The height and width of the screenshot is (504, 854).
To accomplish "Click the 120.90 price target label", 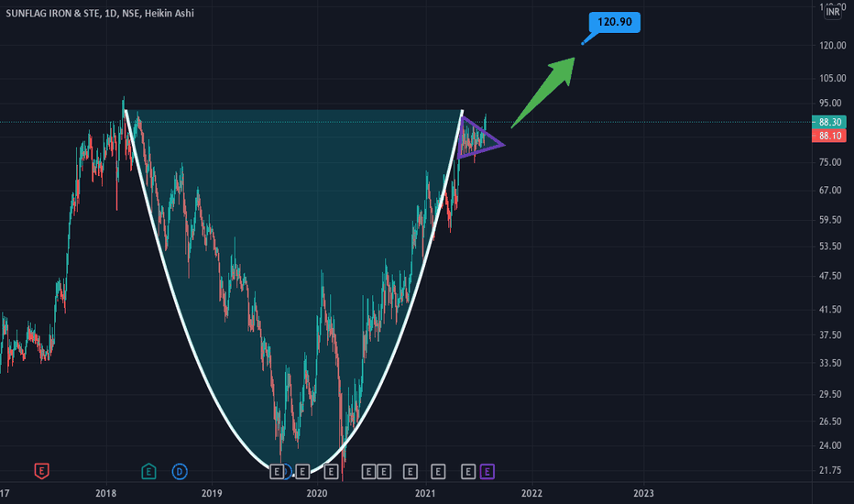I will coord(614,22).
